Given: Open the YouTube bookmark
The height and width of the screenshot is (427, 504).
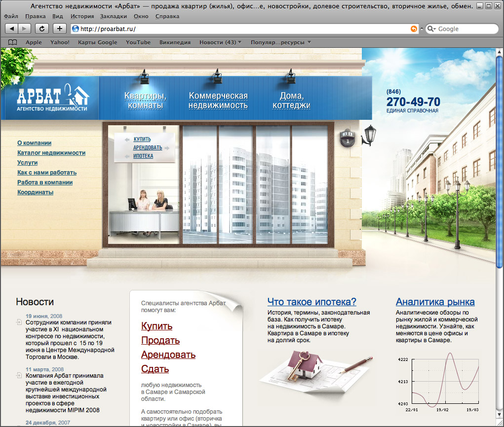Looking at the screenshot, I should [138, 42].
